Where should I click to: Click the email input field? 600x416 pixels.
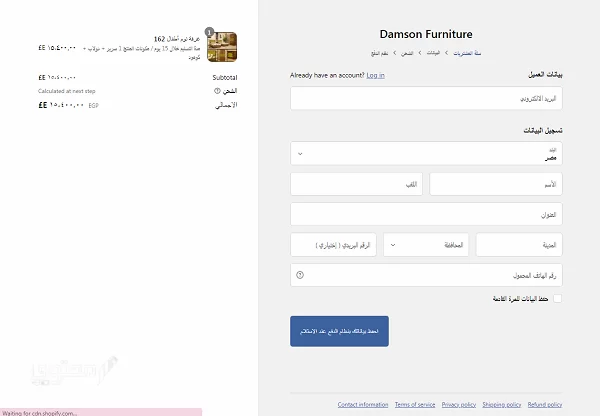(x=426, y=98)
